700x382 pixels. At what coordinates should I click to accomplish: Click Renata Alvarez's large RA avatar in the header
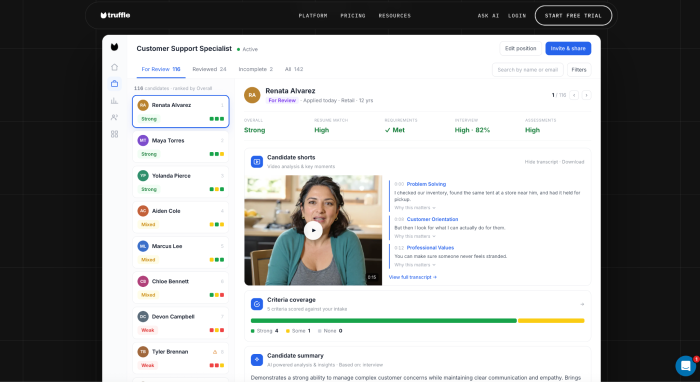252,95
